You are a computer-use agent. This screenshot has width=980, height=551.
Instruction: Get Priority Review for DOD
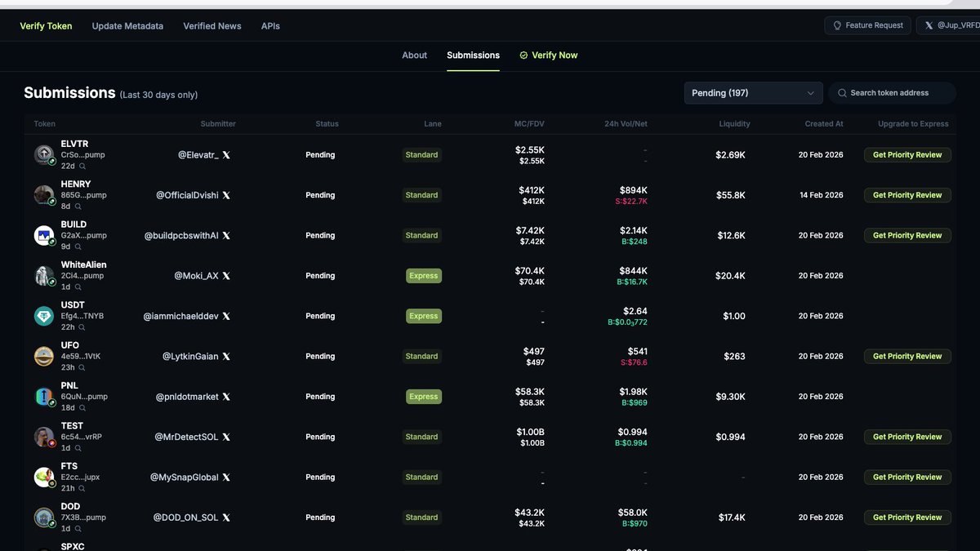click(907, 518)
